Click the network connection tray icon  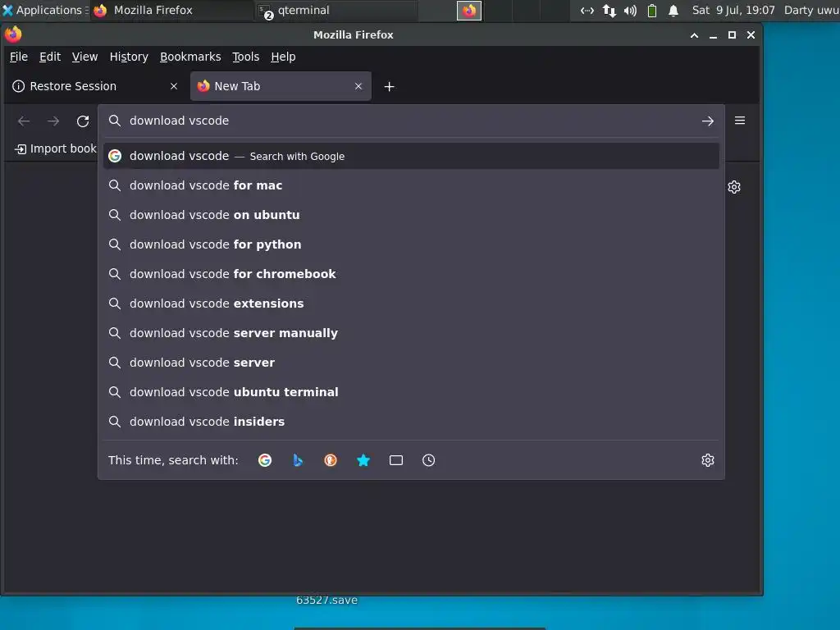coord(587,10)
